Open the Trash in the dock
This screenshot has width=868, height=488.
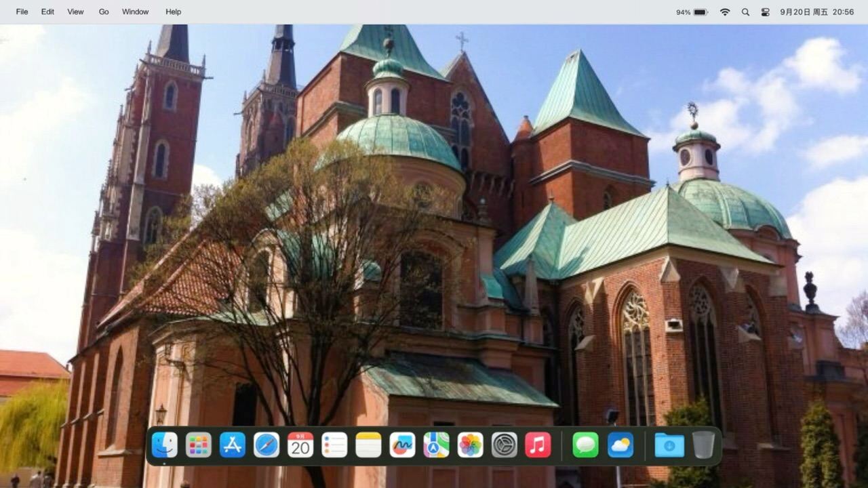703,445
